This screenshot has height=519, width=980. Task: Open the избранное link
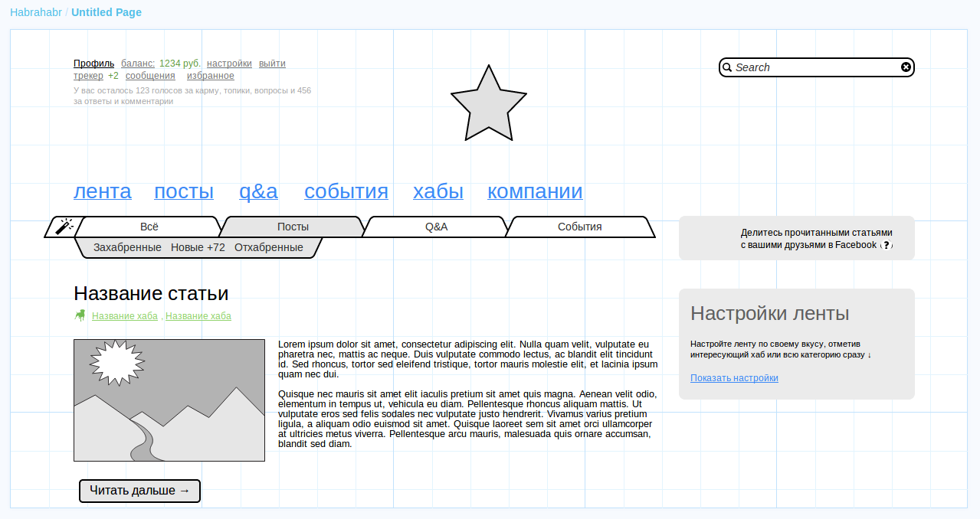click(x=211, y=75)
